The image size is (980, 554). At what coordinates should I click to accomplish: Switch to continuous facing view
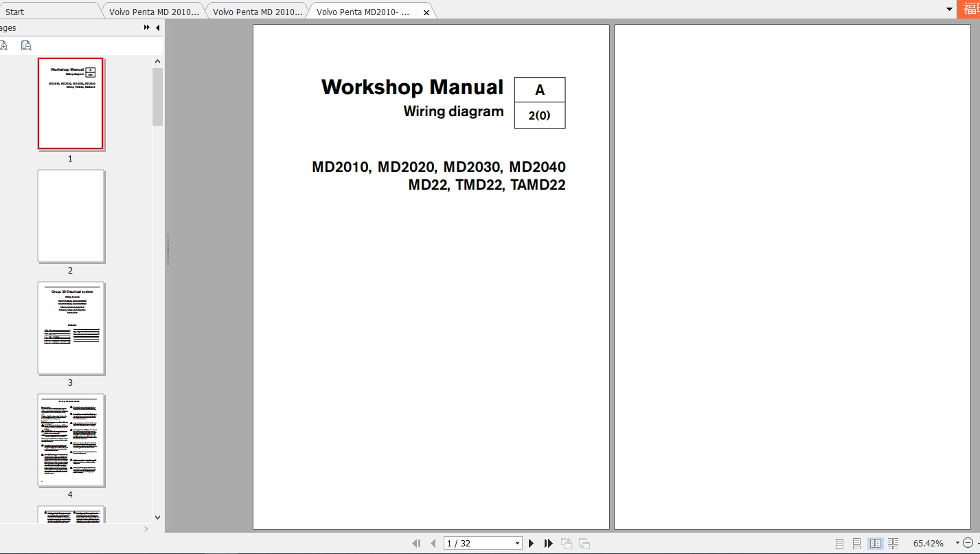coord(893,543)
